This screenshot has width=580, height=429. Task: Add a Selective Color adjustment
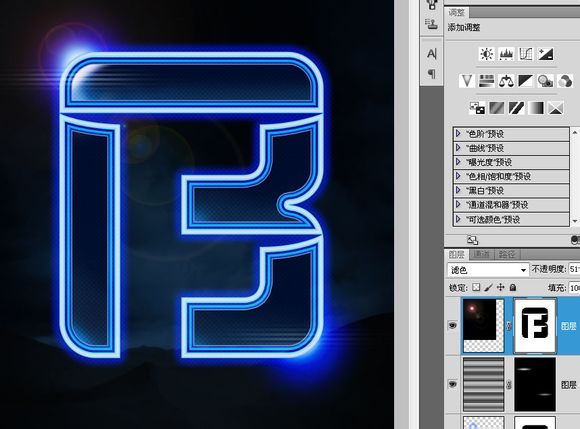(555, 108)
